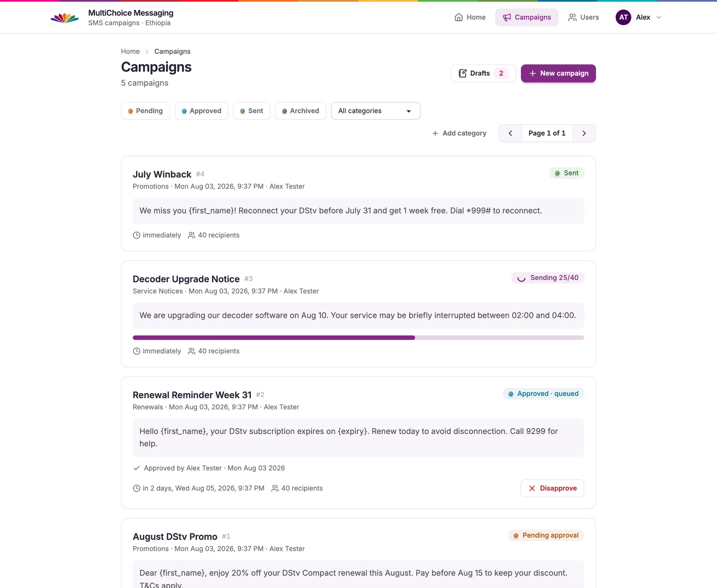This screenshot has height=588, width=717.
Task: Click the decoder upgrade message text
Action: point(358,316)
